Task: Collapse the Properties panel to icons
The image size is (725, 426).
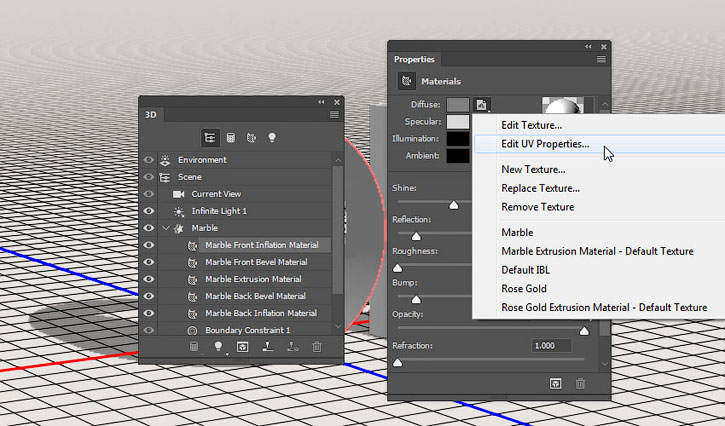Action: pyautogui.click(x=588, y=47)
